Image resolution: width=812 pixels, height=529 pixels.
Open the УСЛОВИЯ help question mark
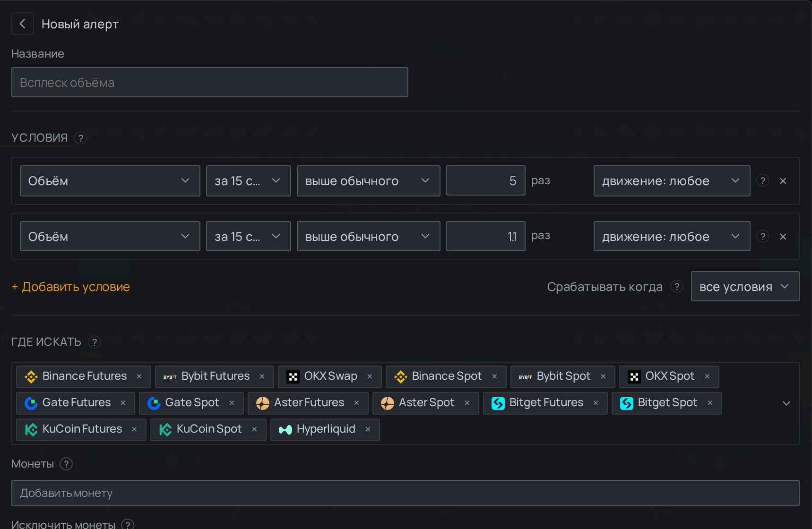coord(81,138)
